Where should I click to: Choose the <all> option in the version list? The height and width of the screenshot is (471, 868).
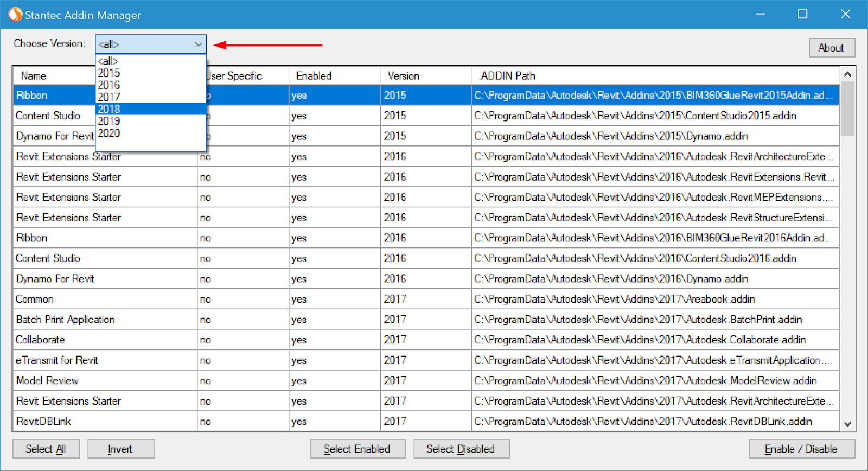151,61
